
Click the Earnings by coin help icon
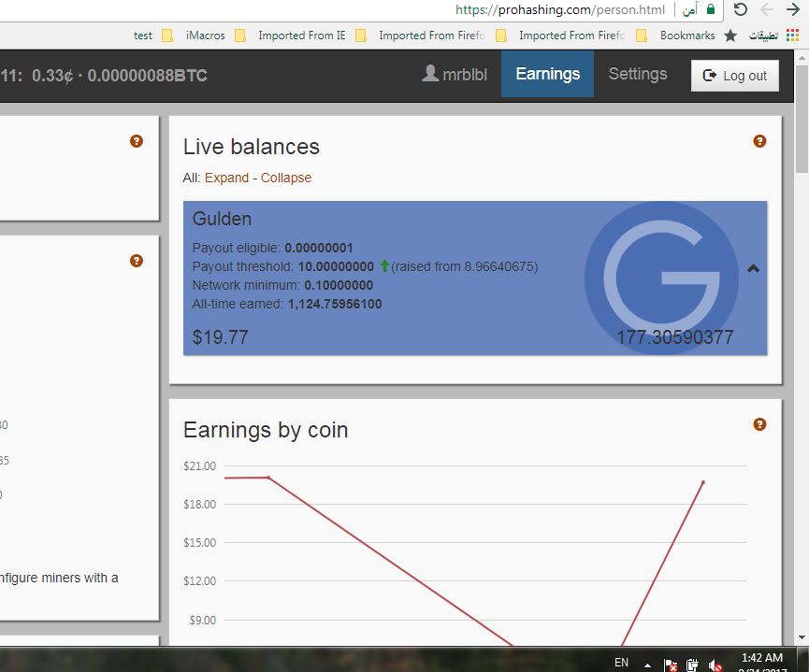[x=759, y=424]
